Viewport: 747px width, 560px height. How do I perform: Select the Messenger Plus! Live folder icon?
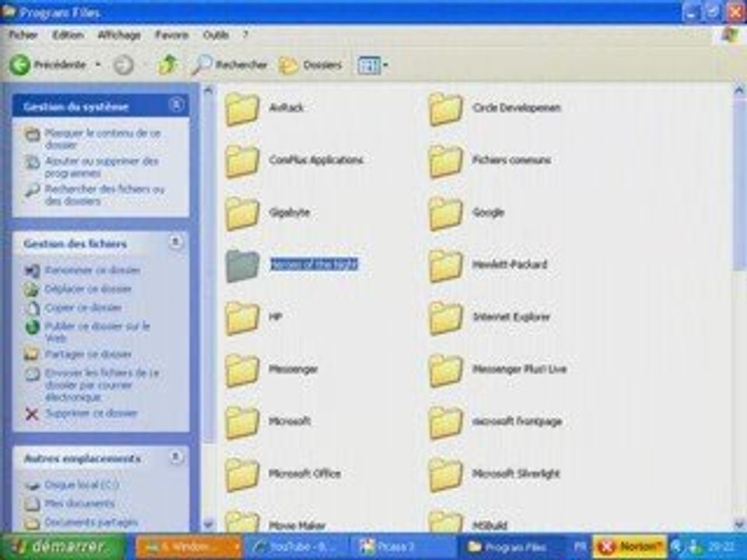coord(445,370)
